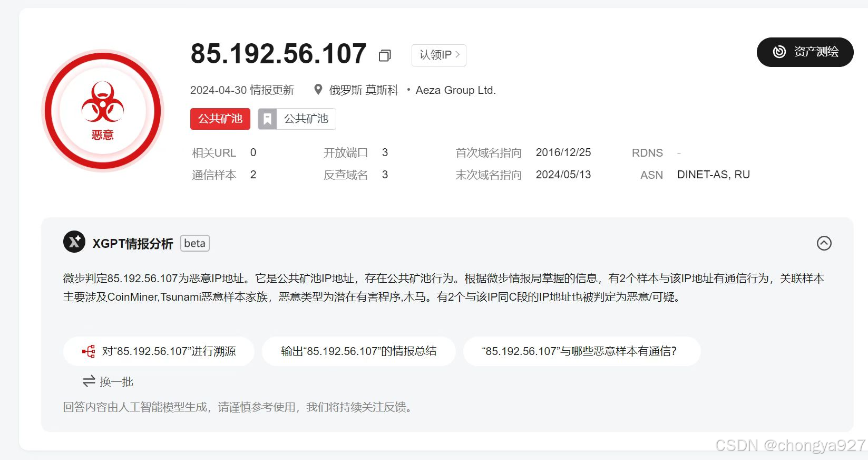This screenshot has width=868, height=460.
Task: Copy the IP address with copy icon
Action: tap(385, 55)
